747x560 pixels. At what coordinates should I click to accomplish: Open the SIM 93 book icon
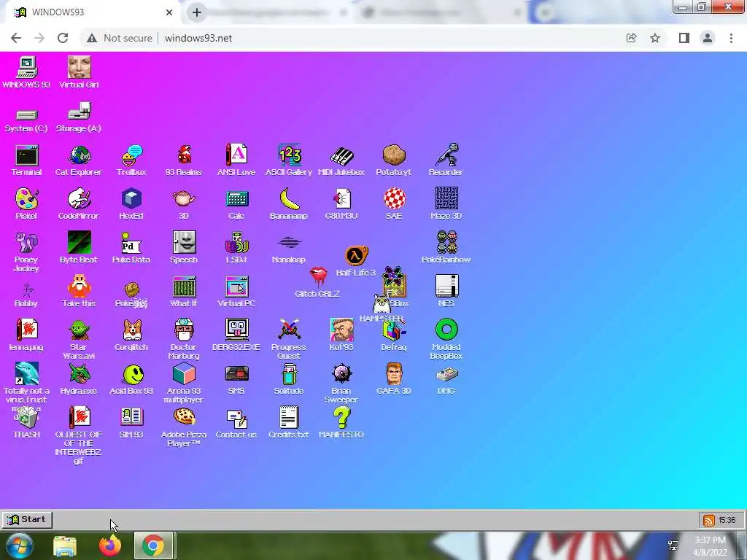(131, 418)
